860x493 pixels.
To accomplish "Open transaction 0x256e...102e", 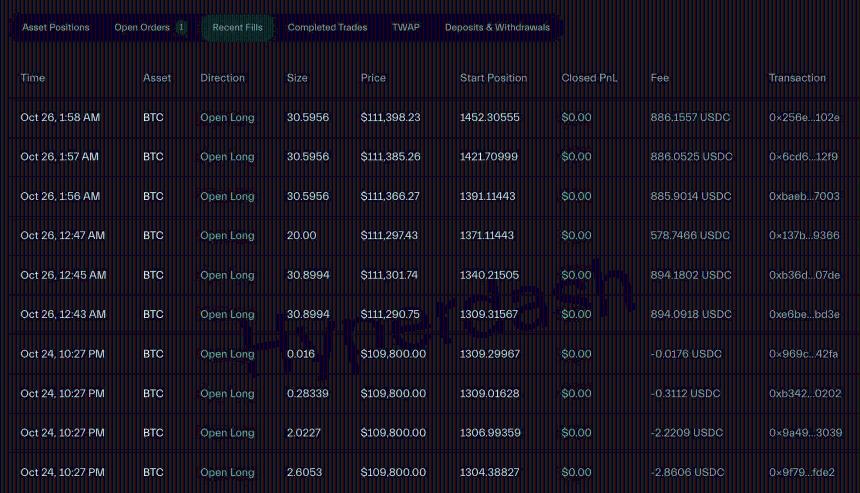I will [804, 118].
